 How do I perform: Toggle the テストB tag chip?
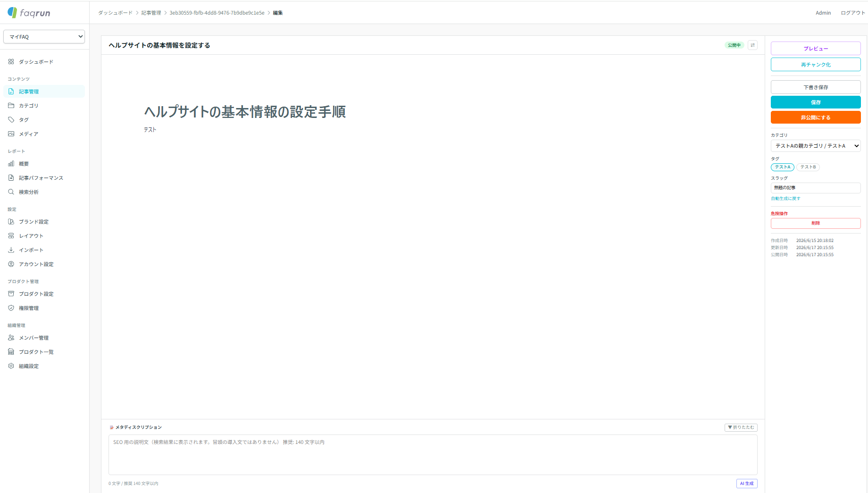click(x=808, y=167)
